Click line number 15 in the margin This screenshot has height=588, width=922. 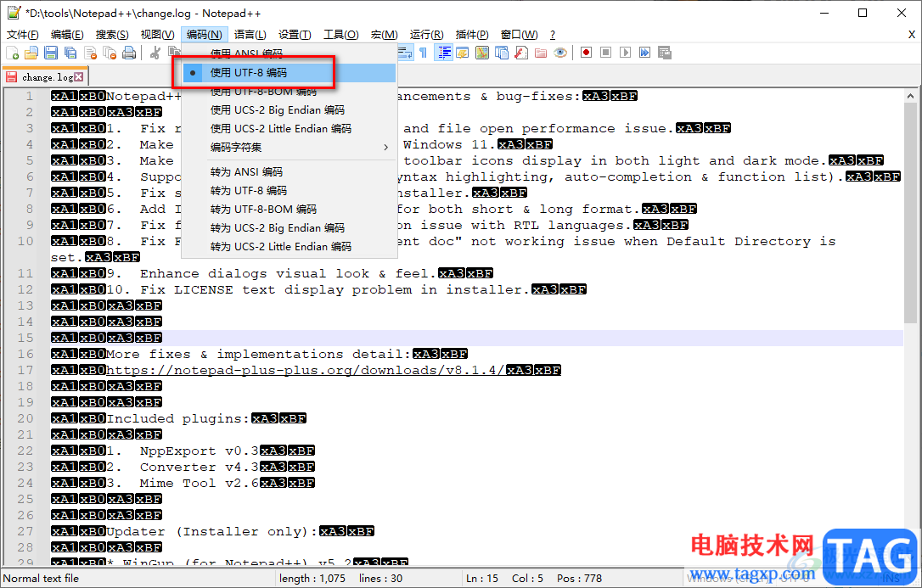pos(25,338)
